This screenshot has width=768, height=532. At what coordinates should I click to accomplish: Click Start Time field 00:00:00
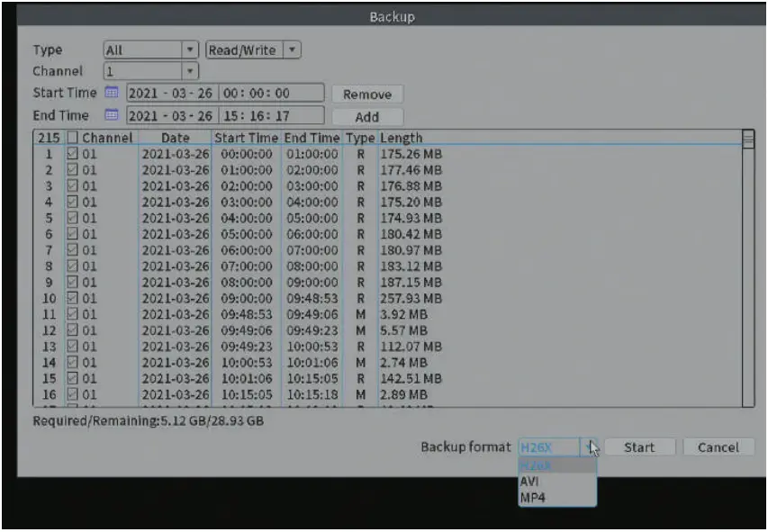tap(271, 93)
